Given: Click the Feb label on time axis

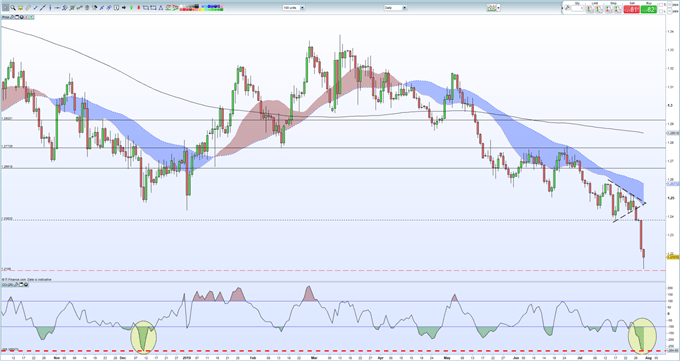Looking at the screenshot, I should [253, 358].
